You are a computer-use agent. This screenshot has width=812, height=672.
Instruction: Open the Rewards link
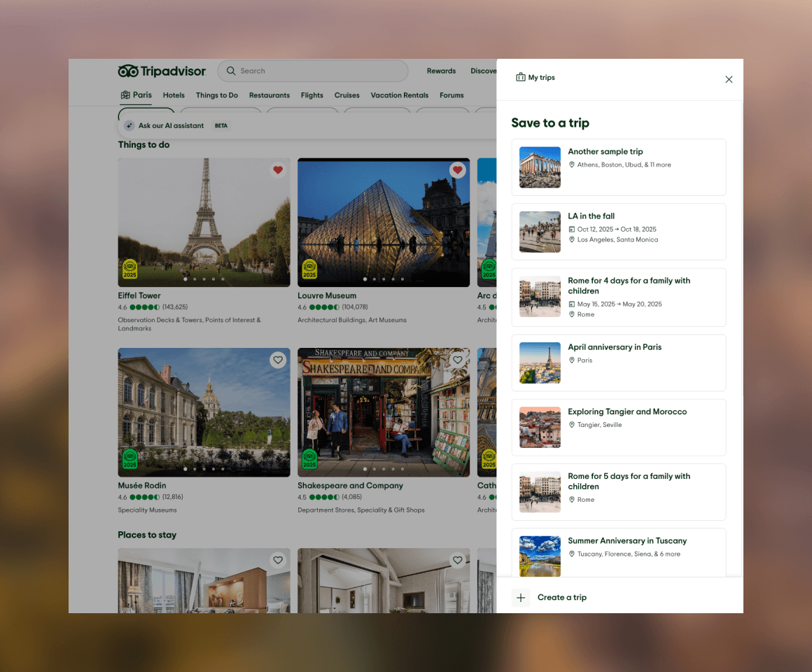[x=441, y=71]
